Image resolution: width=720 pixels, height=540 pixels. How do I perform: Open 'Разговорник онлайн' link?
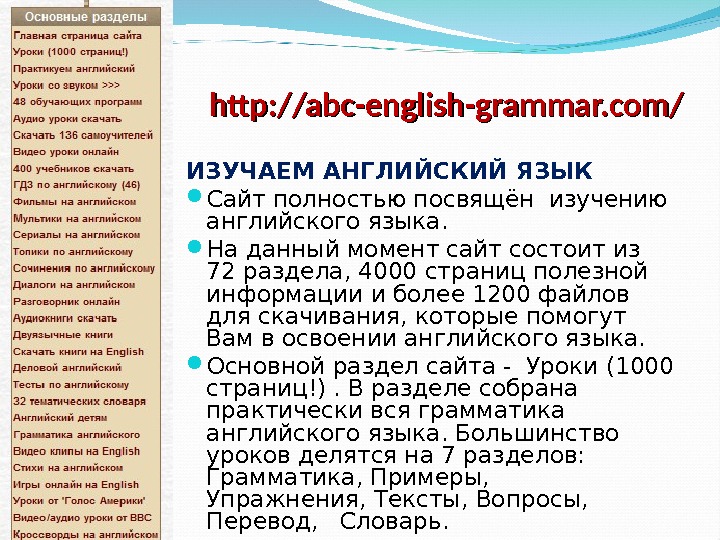pyautogui.click(x=67, y=302)
